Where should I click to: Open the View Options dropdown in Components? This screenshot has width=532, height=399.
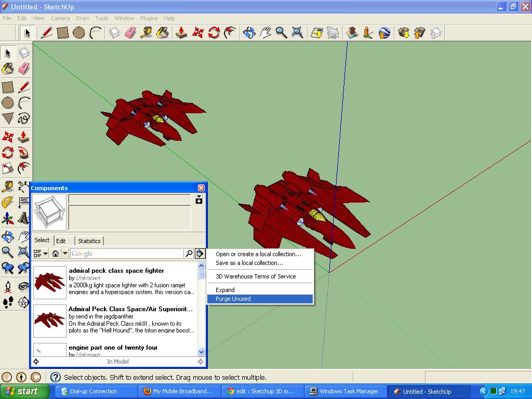point(41,254)
